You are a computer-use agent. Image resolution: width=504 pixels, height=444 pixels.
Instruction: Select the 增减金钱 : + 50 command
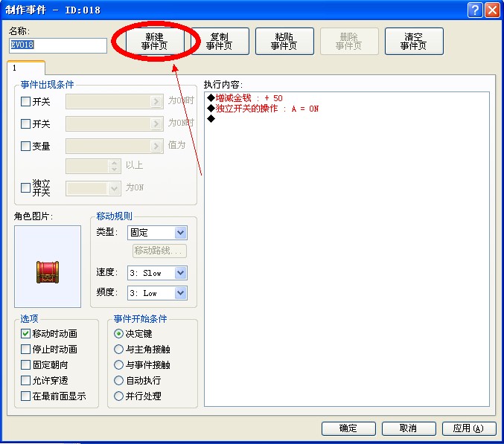click(x=245, y=98)
